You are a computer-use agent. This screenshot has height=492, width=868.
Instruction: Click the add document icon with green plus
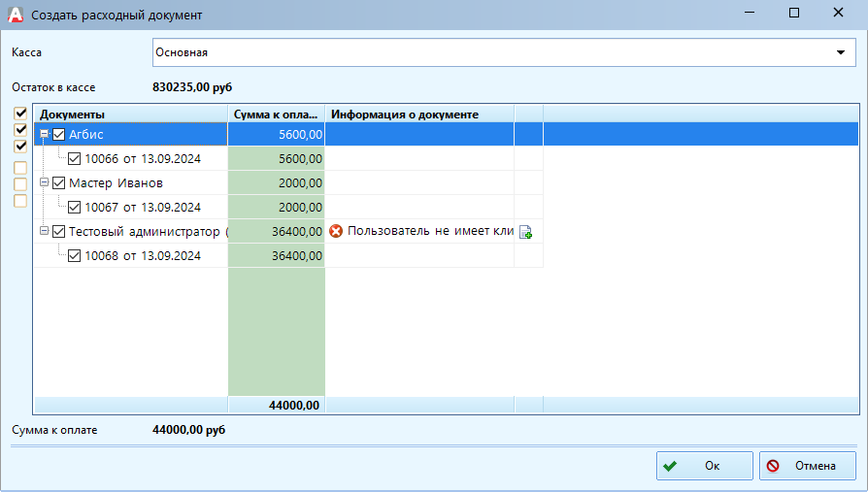526,232
